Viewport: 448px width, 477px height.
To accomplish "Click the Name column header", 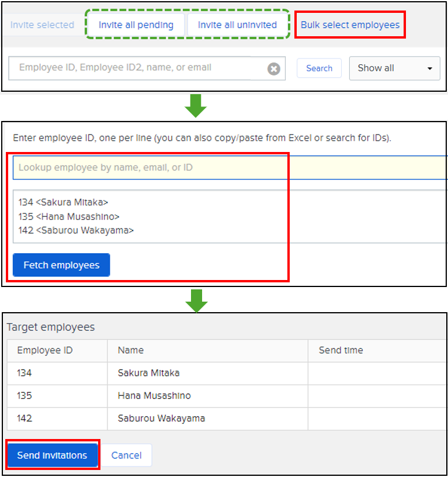I will point(131,350).
